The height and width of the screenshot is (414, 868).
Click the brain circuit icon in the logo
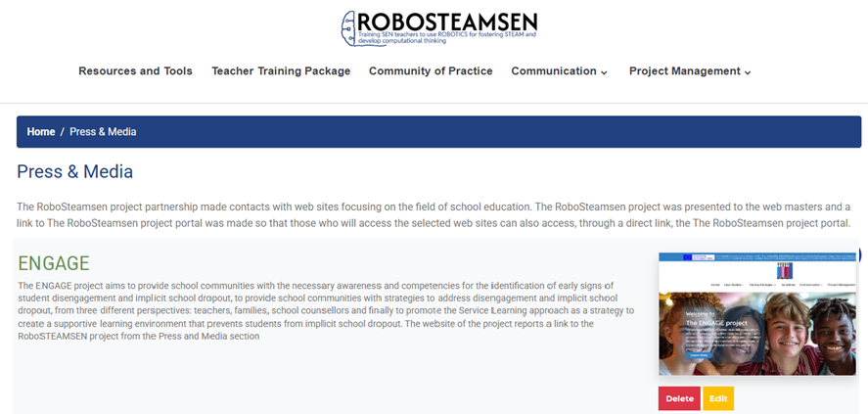click(x=348, y=27)
